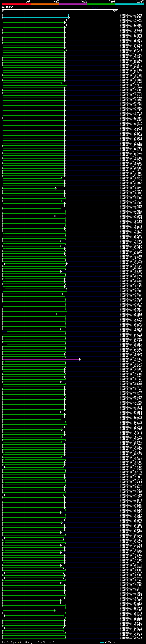Open hit UniRef100_B2ITN9
The height and width of the screenshot is (644, 146).
click(x=131, y=25)
